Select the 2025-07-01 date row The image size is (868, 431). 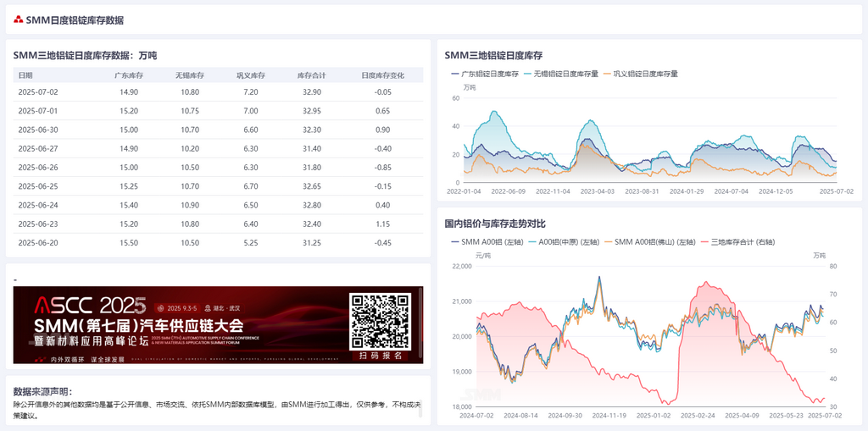point(218,111)
